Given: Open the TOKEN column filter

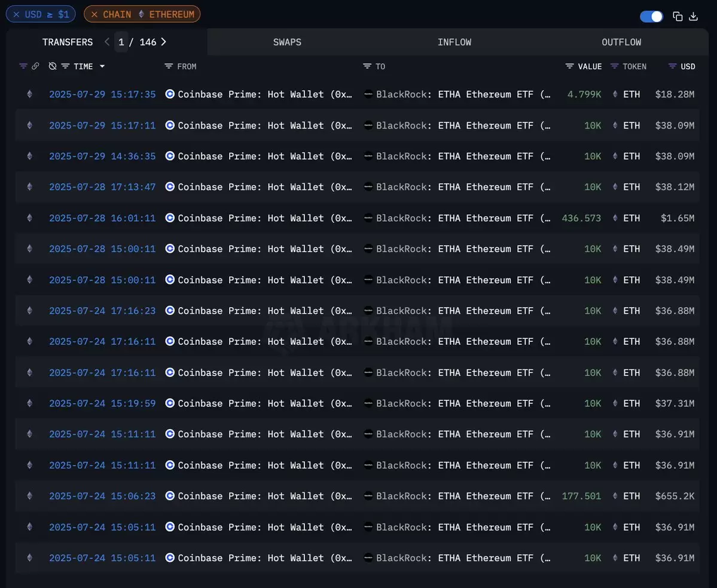Looking at the screenshot, I should 614,66.
